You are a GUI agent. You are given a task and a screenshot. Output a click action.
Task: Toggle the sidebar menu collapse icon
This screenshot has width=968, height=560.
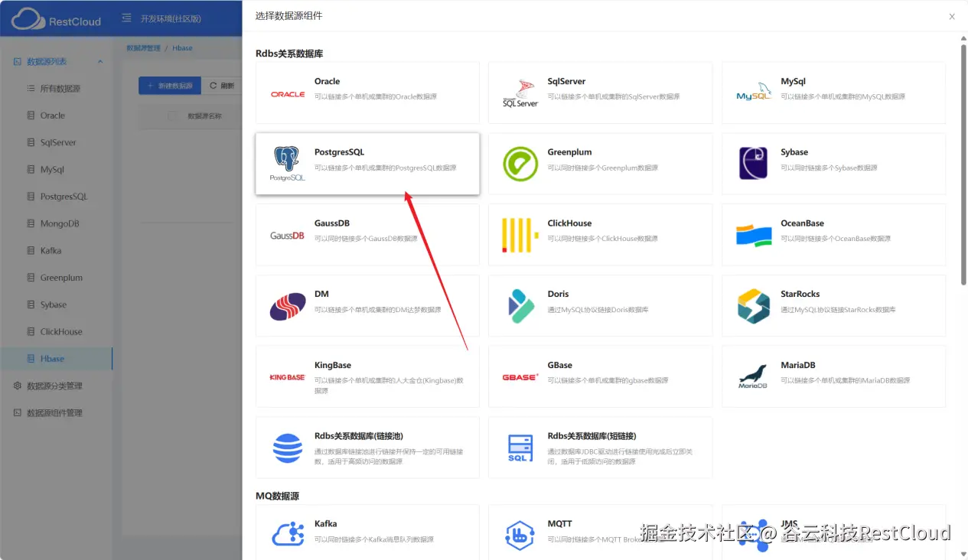tap(126, 18)
